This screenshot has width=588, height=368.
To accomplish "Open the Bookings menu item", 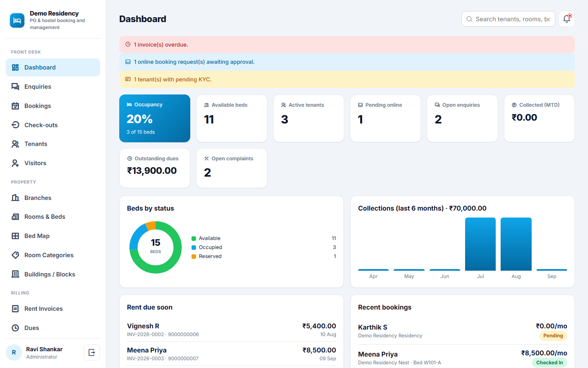I will (x=53, y=106).
